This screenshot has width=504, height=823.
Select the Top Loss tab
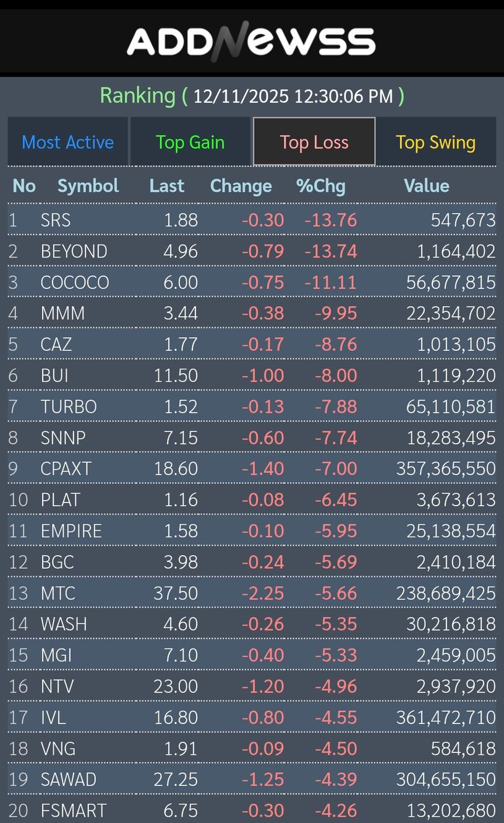pyautogui.click(x=314, y=142)
